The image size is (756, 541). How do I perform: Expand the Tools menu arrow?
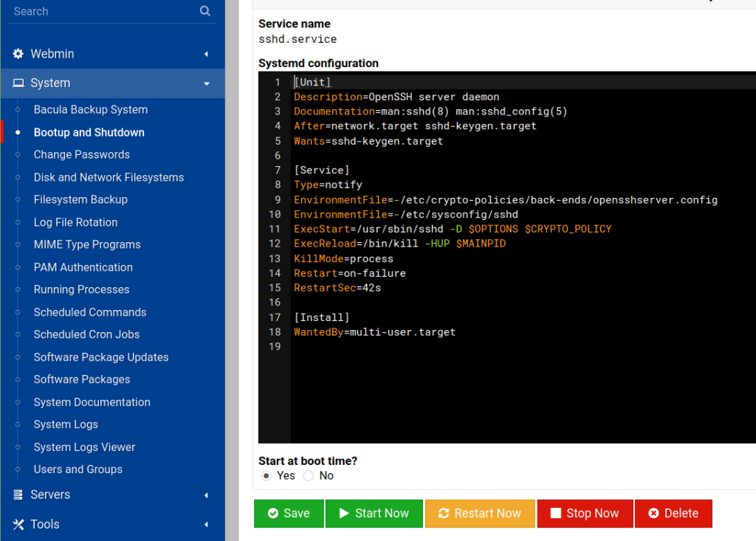click(x=207, y=525)
